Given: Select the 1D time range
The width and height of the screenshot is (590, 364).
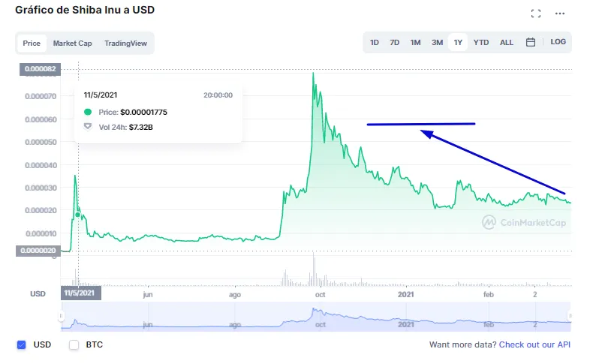Looking at the screenshot, I should [x=375, y=43].
